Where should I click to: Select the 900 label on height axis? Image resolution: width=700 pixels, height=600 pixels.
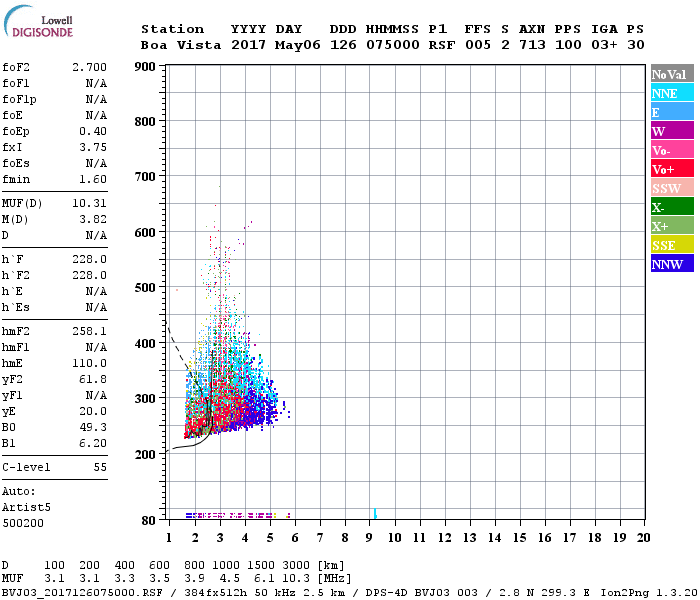click(146, 67)
